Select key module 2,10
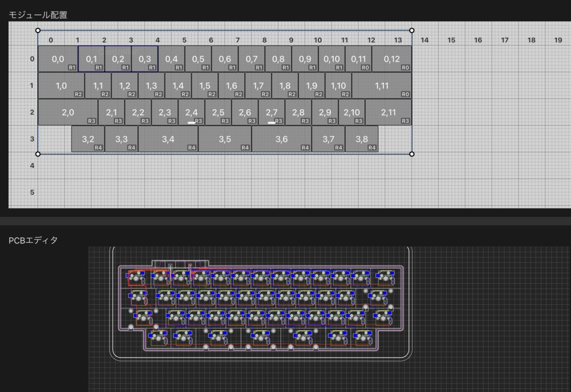Screen dimensions: 571x392 tap(352, 112)
